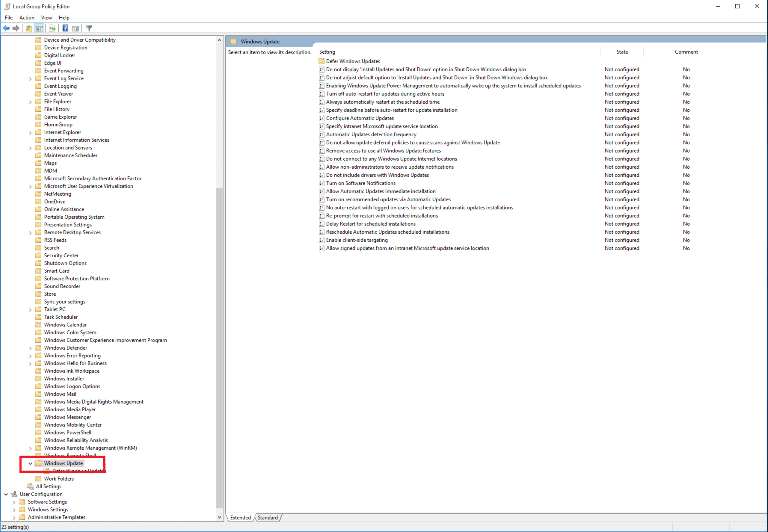Toggle the Show/Hide Console Tree icon
This screenshot has height=532, width=768.
coord(40,28)
